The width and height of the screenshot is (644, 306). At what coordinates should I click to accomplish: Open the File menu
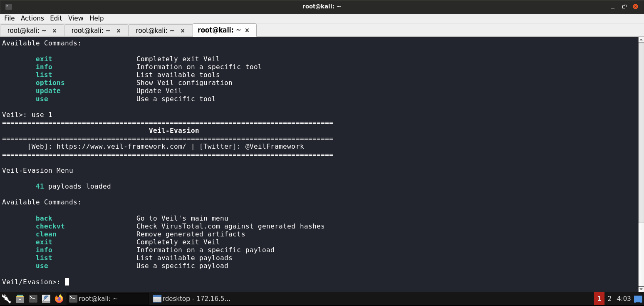coord(9,18)
